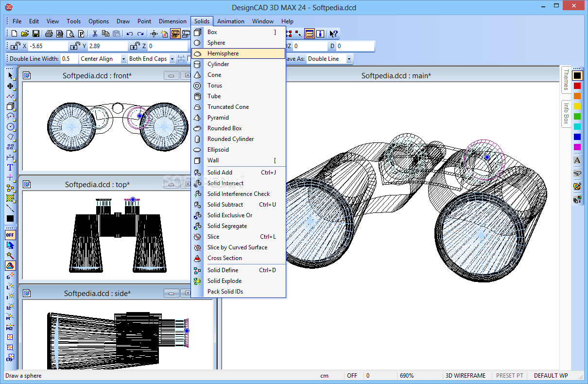Open the info box toolbar icon
This screenshot has width=588, height=384.
pos(320,34)
